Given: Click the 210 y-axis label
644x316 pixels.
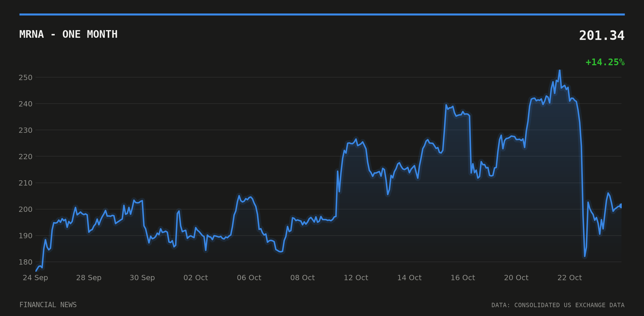Looking at the screenshot, I should tap(25, 183).
